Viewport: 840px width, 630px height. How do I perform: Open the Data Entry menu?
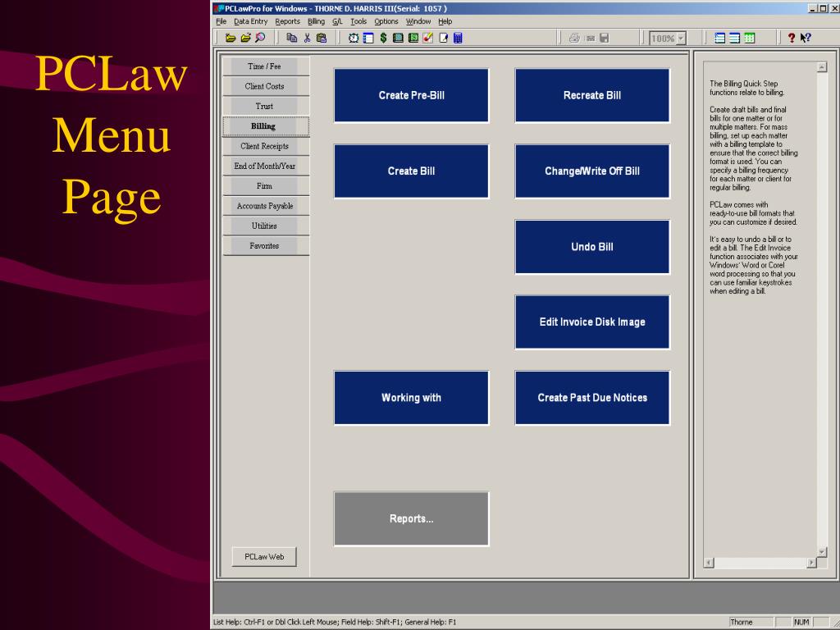pyautogui.click(x=250, y=21)
